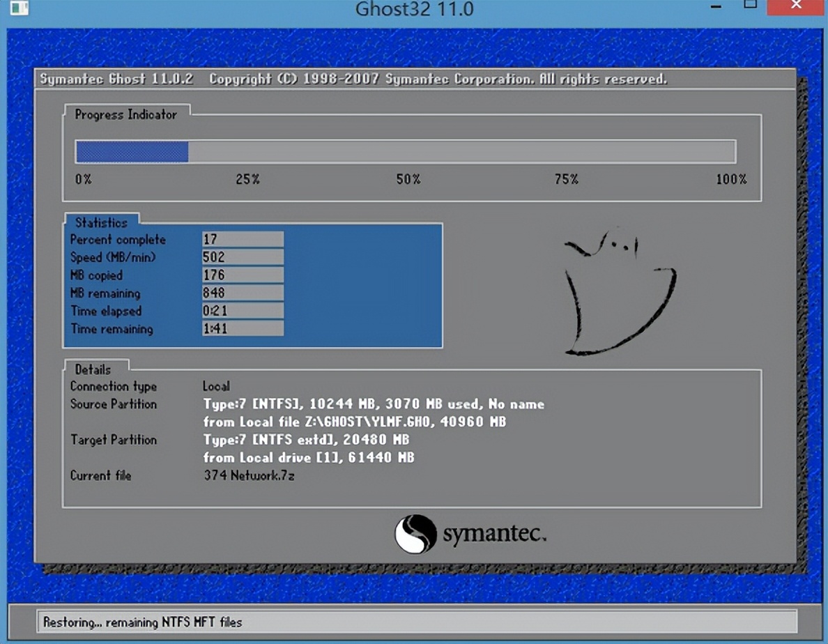
Task: Click the Time remaining field showing 1:41
Action: point(240,329)
